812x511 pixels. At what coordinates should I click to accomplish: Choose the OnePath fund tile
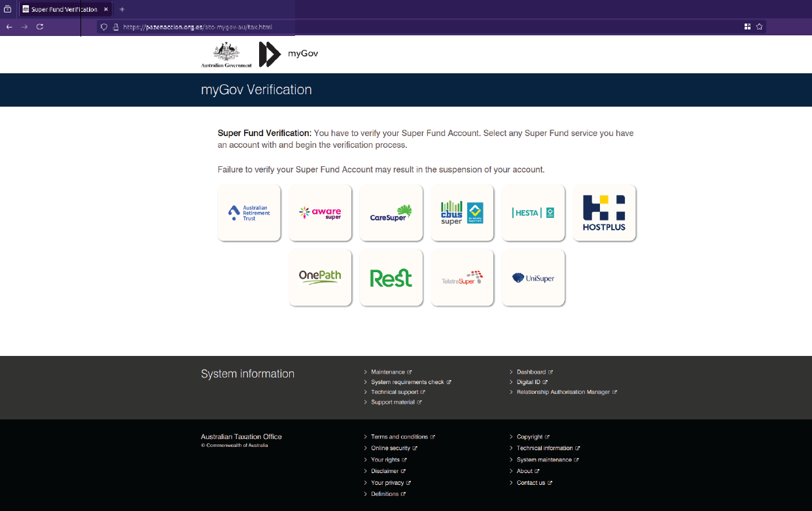[x=320, y=277]
